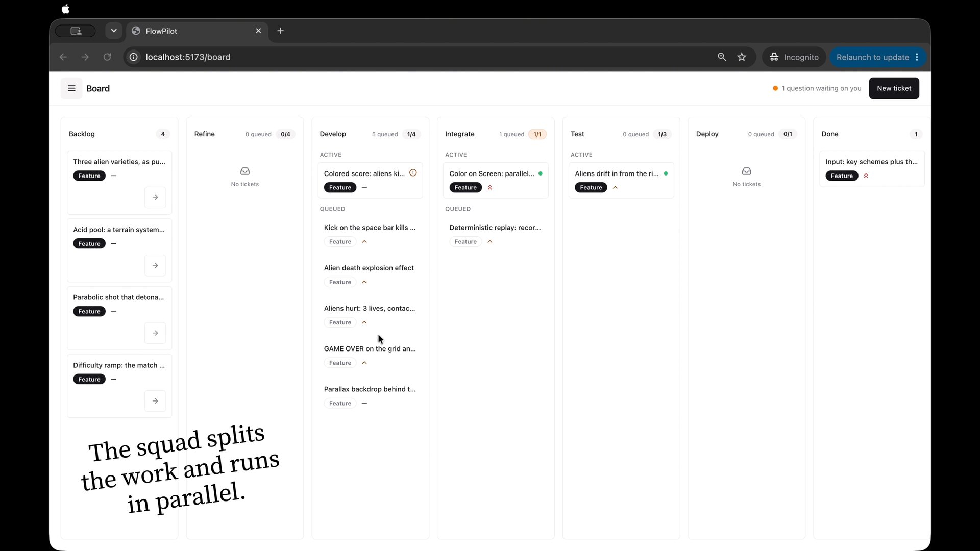Click double-chevron priority icon on Input key schemes
The height and width of the screenshot is (551, 980).
click(866, 176)
